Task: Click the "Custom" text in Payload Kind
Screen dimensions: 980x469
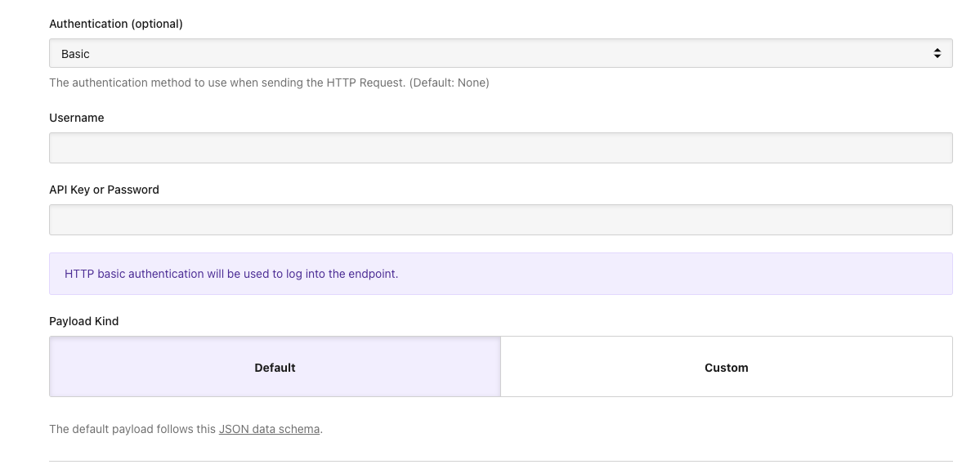Action: click(x=726, y=368)
